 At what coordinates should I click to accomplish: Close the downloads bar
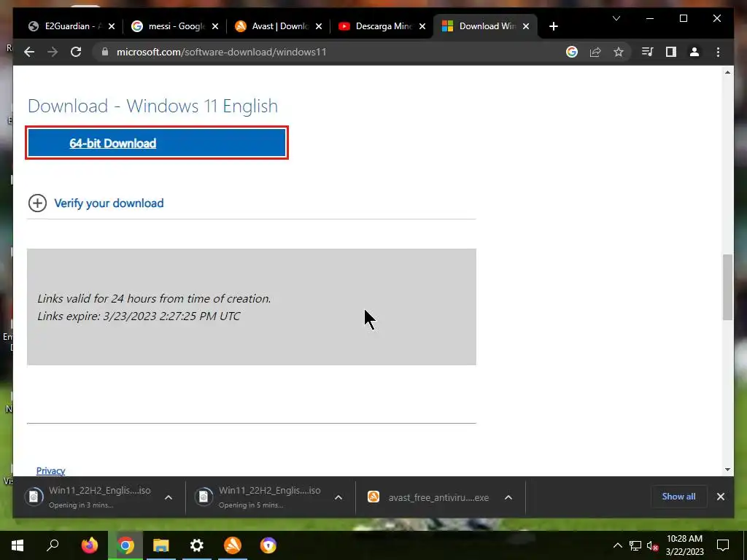[720, 497]
